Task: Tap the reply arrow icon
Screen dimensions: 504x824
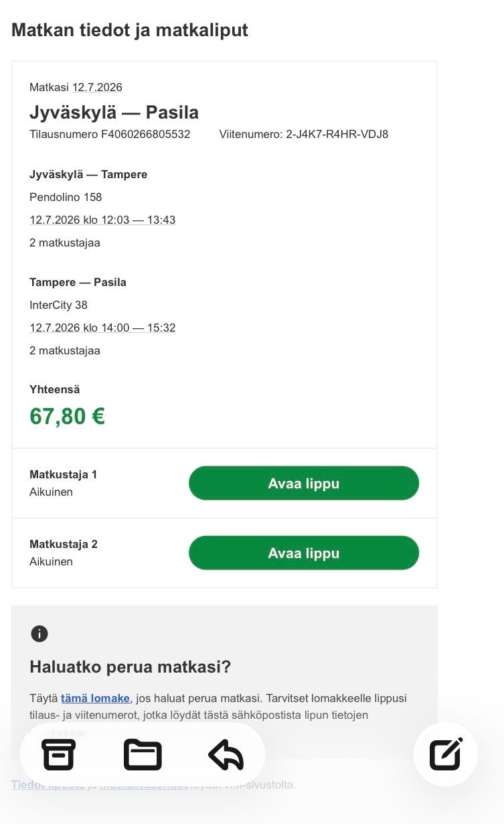Action: [226, 755]
